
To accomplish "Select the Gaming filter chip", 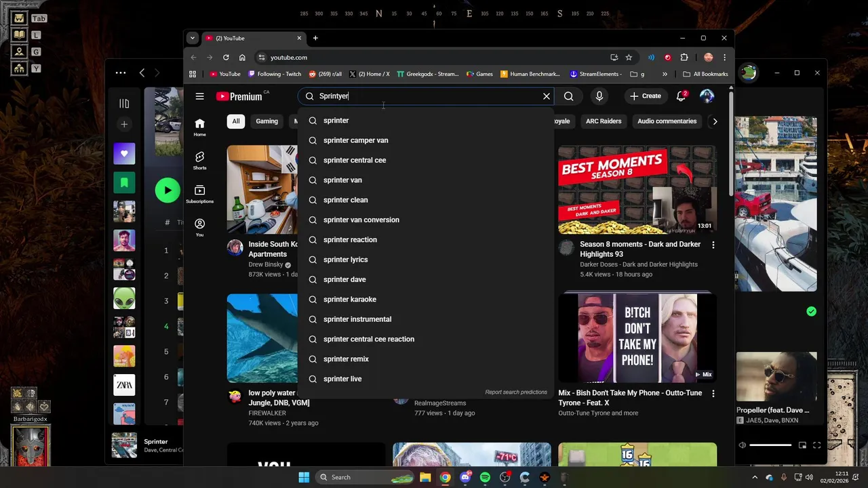I will (x=267, y=121).
